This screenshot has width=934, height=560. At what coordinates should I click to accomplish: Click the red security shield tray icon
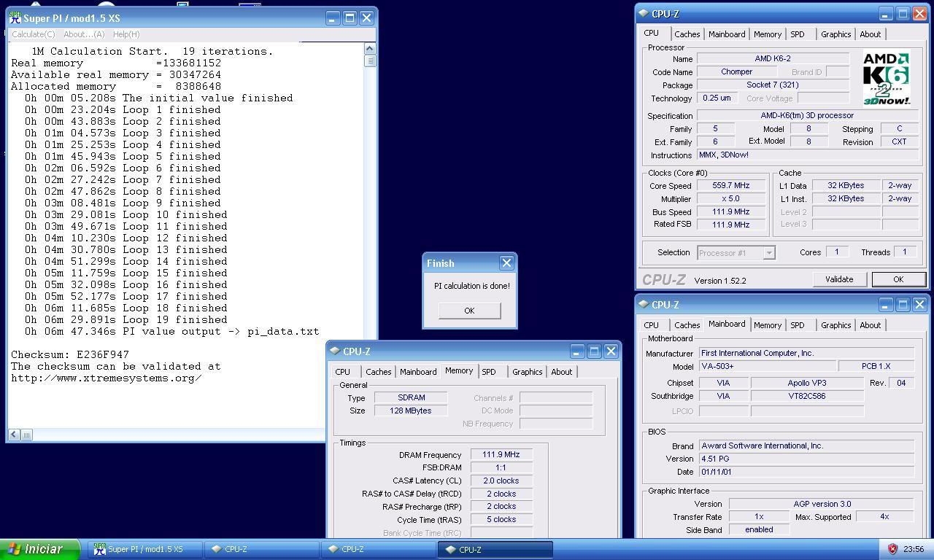892,549
